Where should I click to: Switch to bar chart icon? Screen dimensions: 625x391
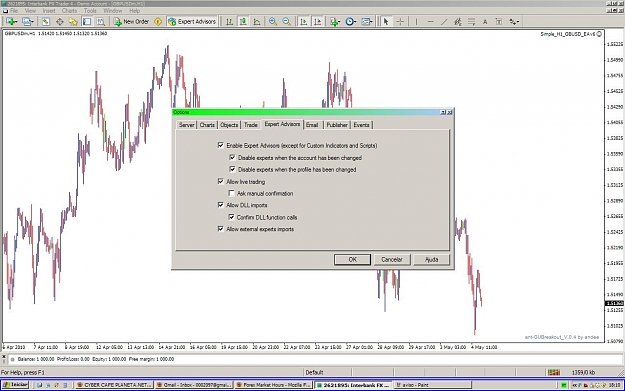pos(229,22)
